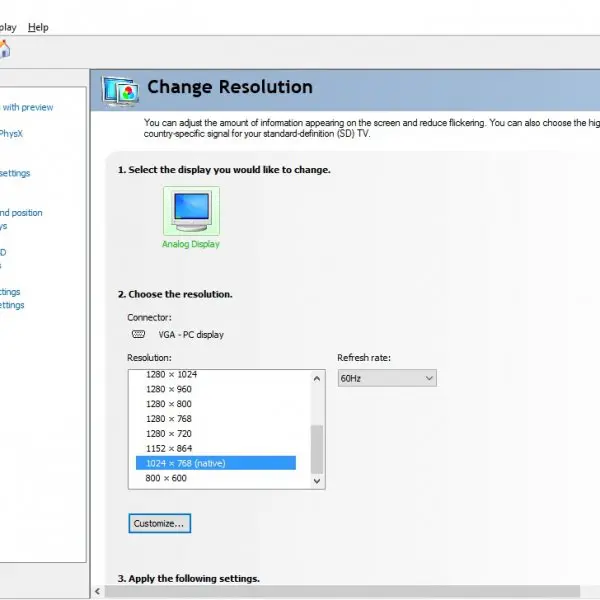Open the PhysX link in the sidebar
Viewport: 600px width, 600px height.
[11, 134]
